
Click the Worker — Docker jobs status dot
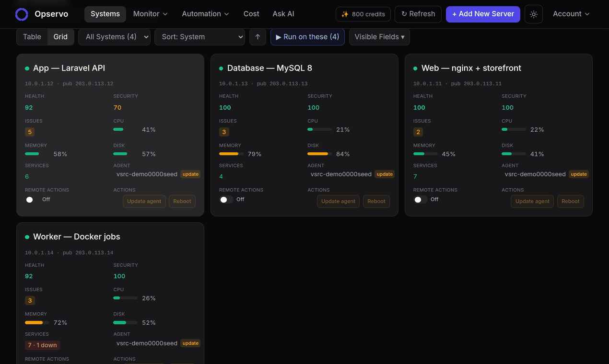point(27,237)
